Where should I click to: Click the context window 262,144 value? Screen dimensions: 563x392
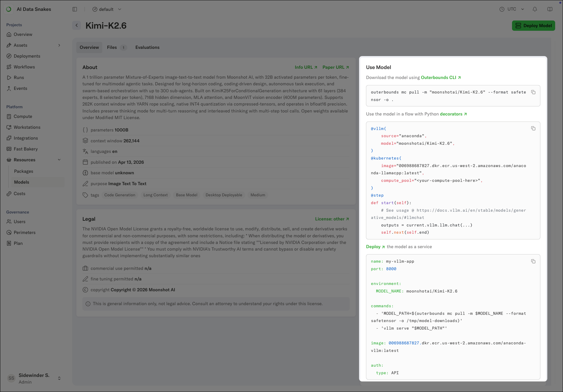click(132, 141)
